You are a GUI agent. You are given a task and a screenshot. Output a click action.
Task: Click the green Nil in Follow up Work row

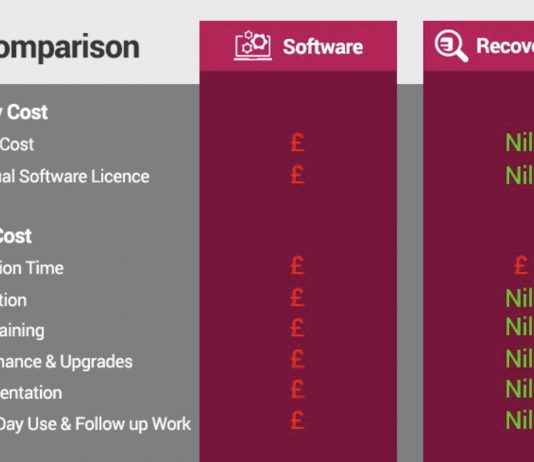(519, 420)
